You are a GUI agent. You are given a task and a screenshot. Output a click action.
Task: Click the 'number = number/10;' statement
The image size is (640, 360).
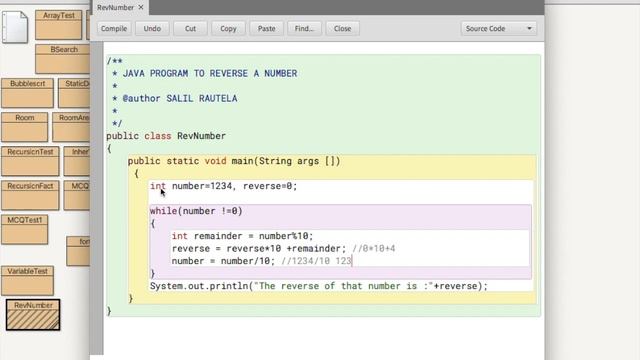tap(223, 261)
